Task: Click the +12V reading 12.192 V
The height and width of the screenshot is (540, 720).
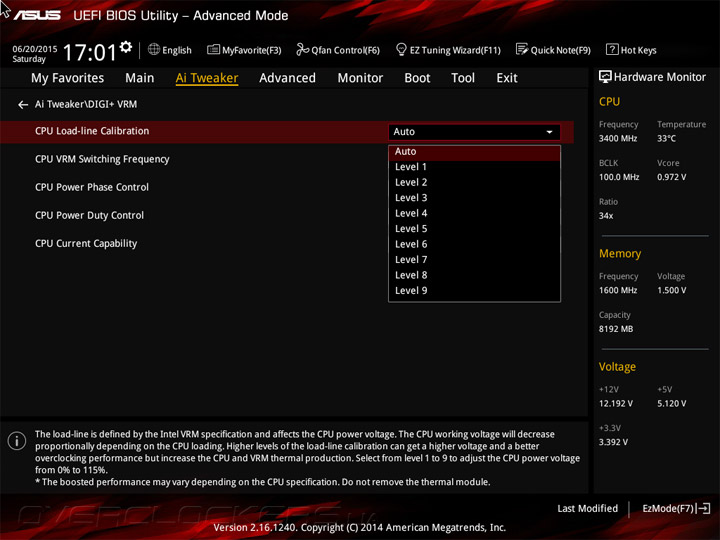Action: 616,404
